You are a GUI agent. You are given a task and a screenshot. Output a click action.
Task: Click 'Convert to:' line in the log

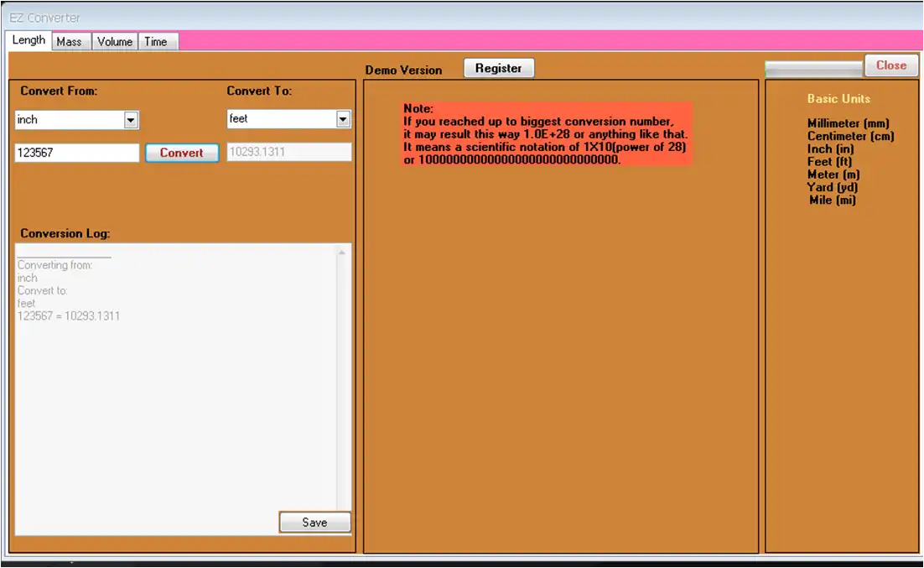point(43,291)
